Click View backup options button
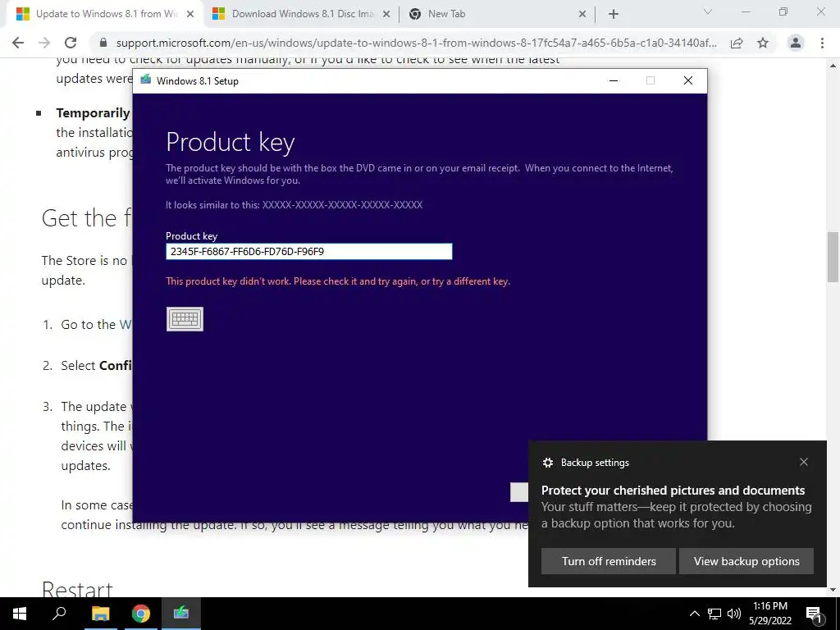840x630 pixels. pyautogui.click(x=746, y=561)
